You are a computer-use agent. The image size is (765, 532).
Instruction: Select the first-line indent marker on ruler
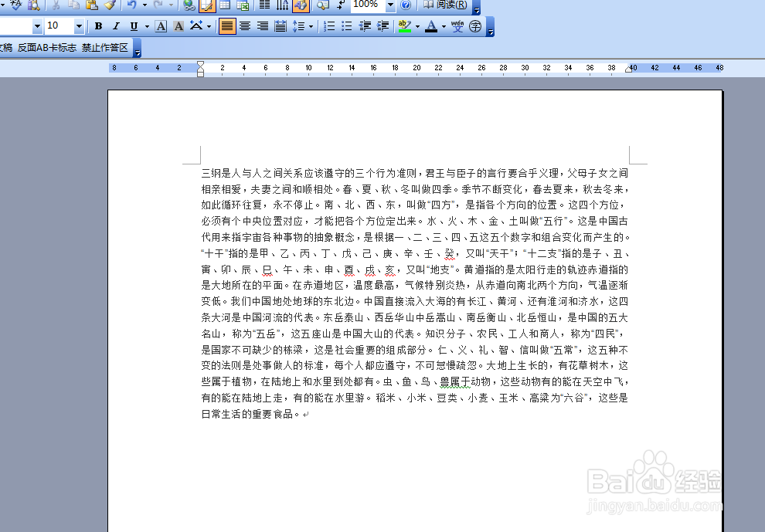click(x=200, y=64)
